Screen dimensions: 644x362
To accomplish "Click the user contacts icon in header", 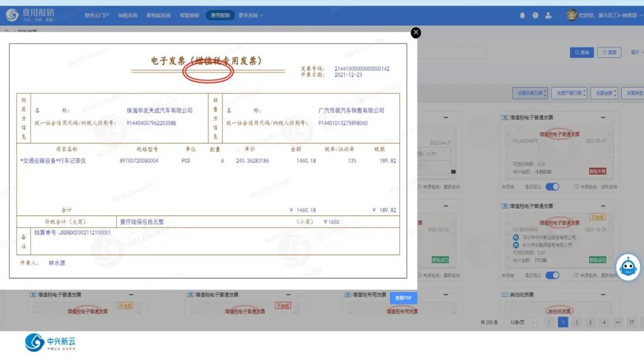I will click(x=549, y=15).
